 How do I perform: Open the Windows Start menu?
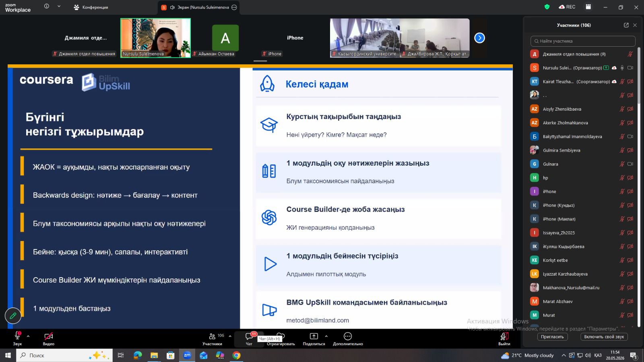click(x=8, y=355)
